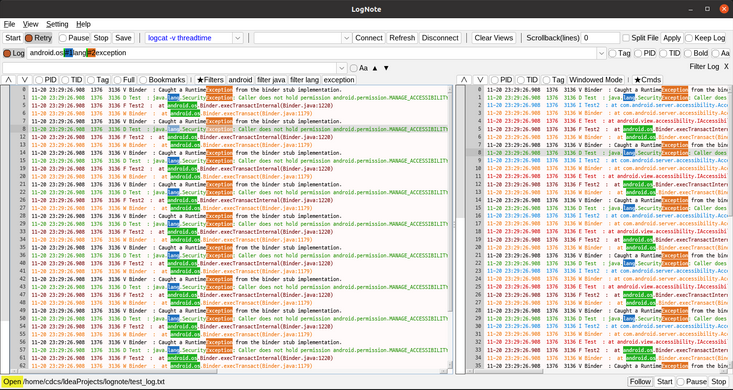Jump to top in the left log pane

[8, 80]
